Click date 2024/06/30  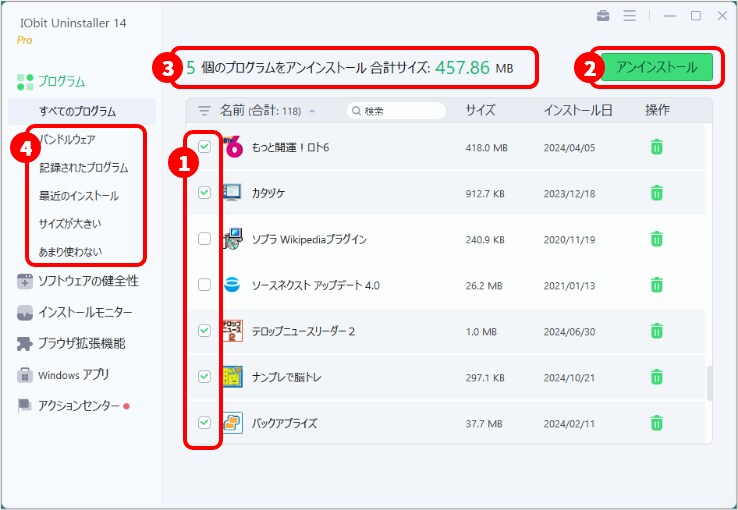tap(570, 332)
